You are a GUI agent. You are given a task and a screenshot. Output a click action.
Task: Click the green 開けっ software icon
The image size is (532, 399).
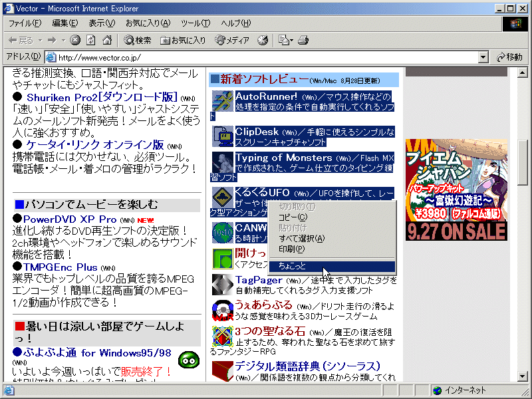223,259
